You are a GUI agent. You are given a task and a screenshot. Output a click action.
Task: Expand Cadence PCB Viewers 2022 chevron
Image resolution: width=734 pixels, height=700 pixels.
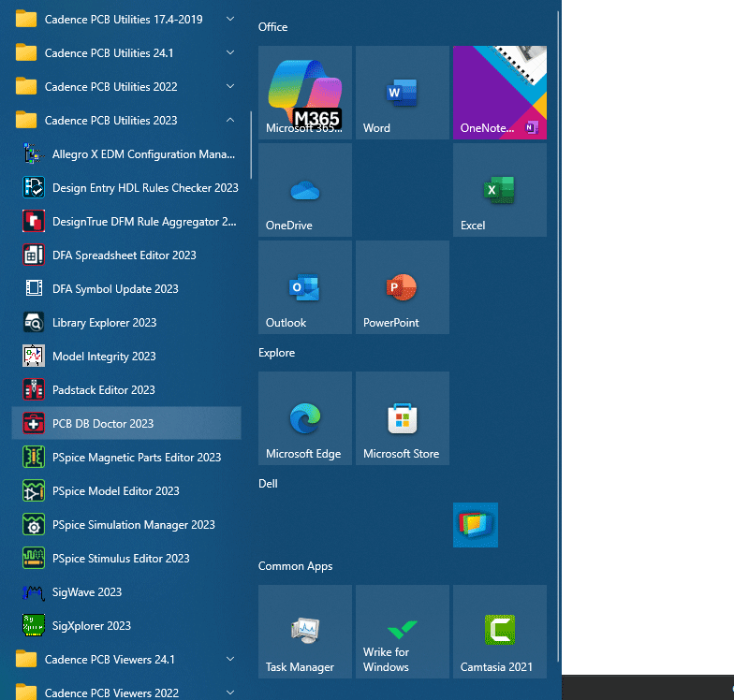tap(230, 693)
